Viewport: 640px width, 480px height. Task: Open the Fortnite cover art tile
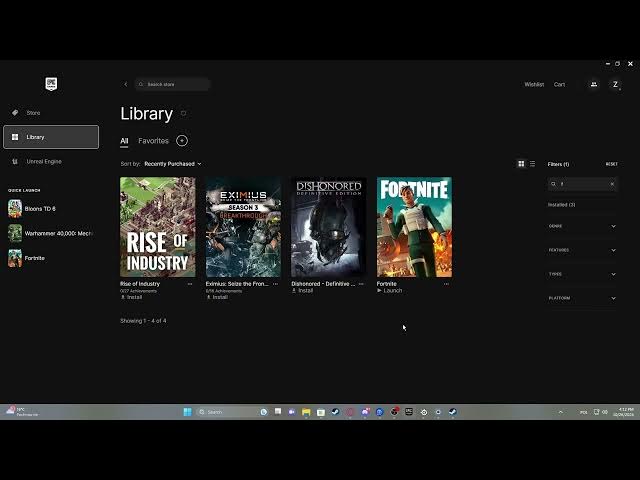[414, 227]
